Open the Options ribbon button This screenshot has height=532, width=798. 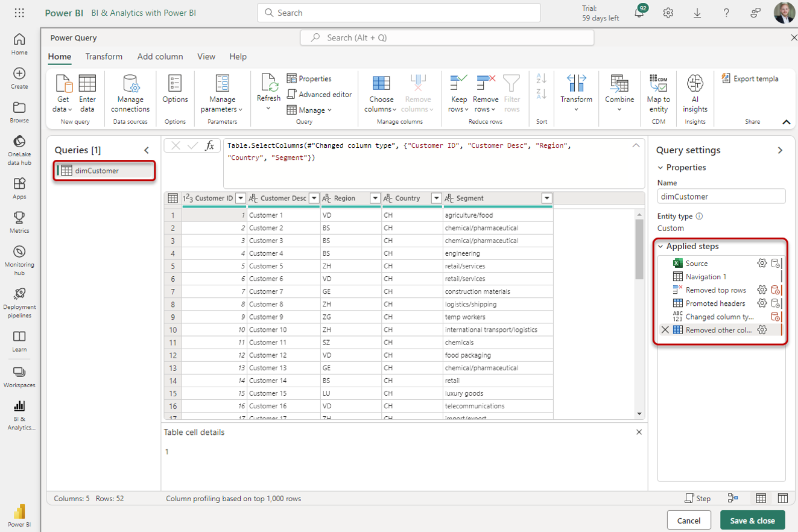pos(175,89)
